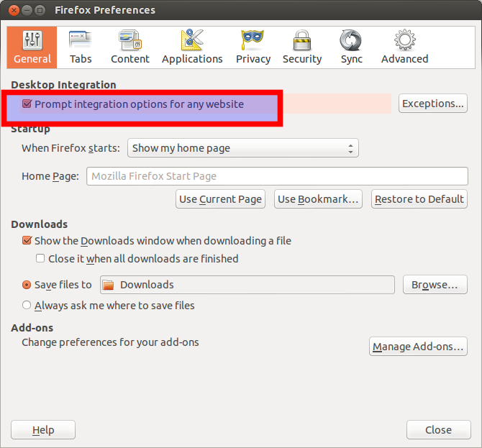Image resolution: width=482 pixels, height=448 pixels.
Task: Expand the When Firefox starts dropdown
Action: pos(242,148)
